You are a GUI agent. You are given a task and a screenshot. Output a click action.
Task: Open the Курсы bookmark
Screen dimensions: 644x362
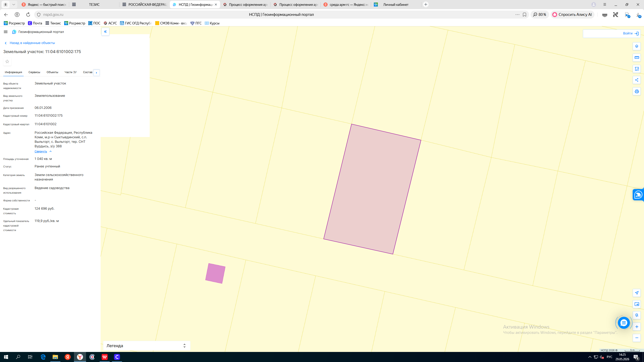coord(212,23)
